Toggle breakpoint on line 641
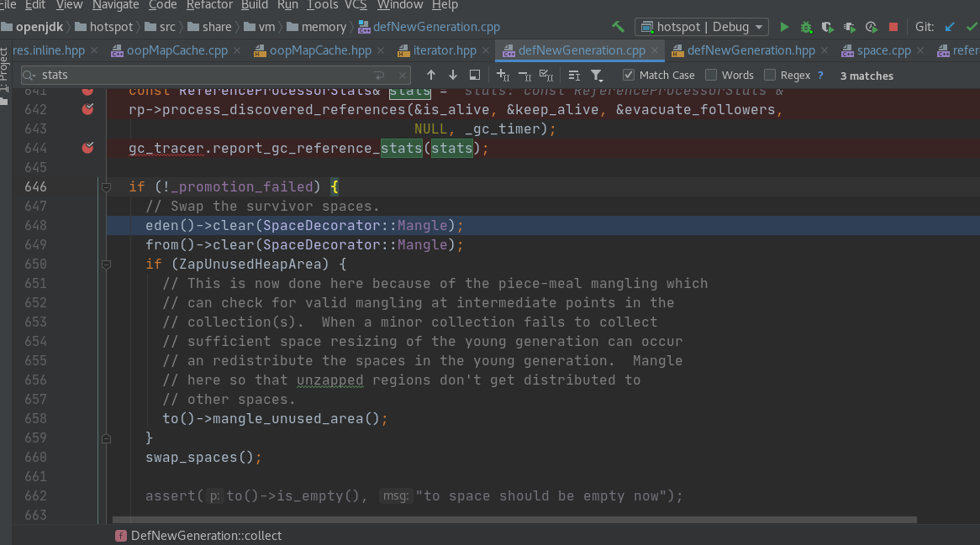 [x=87, y=91]
